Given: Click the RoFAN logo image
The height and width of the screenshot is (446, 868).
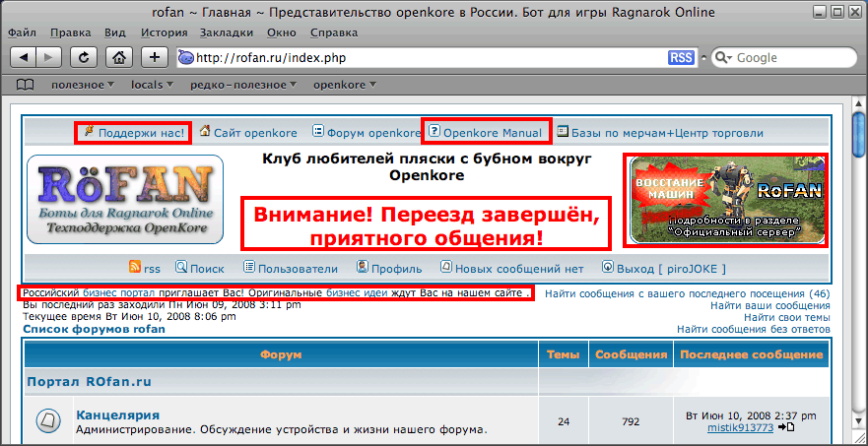Looking at the screenshot, I should [125, 199].
